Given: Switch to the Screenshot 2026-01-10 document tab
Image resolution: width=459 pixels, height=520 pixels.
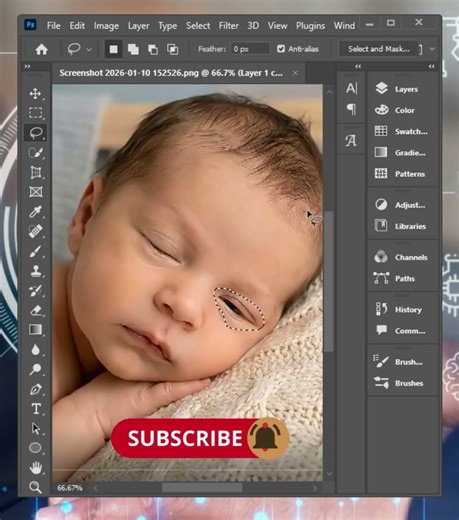Looking at the screenshot, I should click(171, 73).
